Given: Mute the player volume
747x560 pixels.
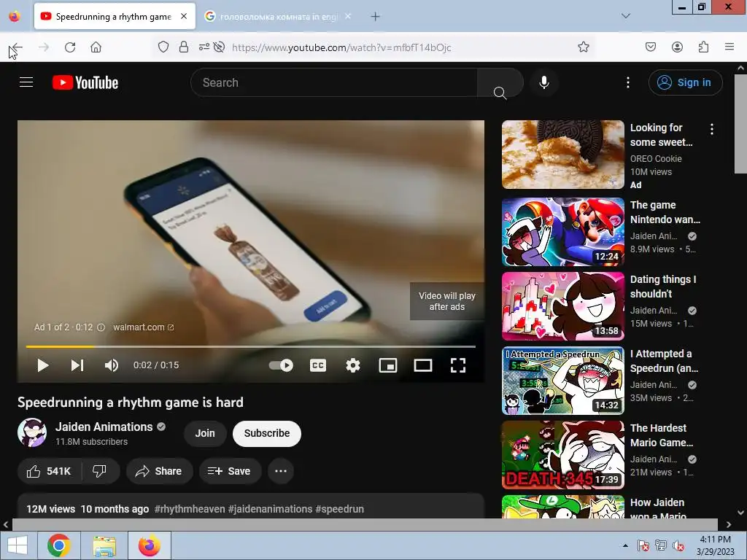Looking at the screenshot, I should [112, 365].
